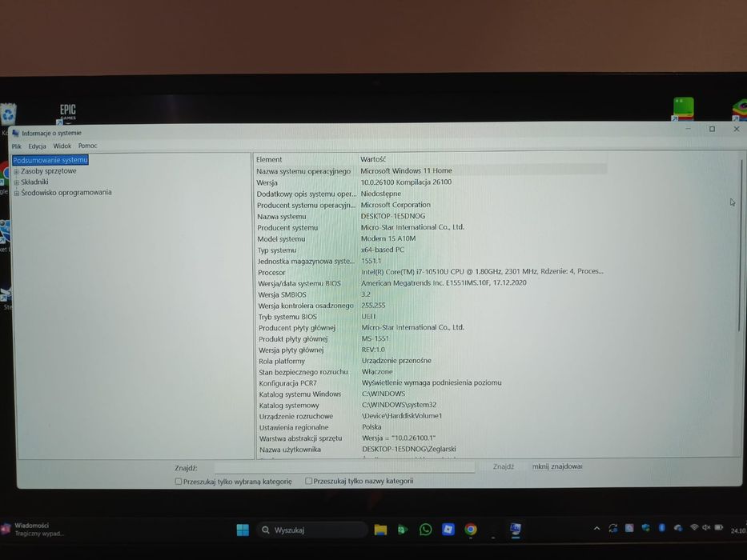Check the battery tray icon
This screenshot has width=747, height=560.
click(719, 527)
